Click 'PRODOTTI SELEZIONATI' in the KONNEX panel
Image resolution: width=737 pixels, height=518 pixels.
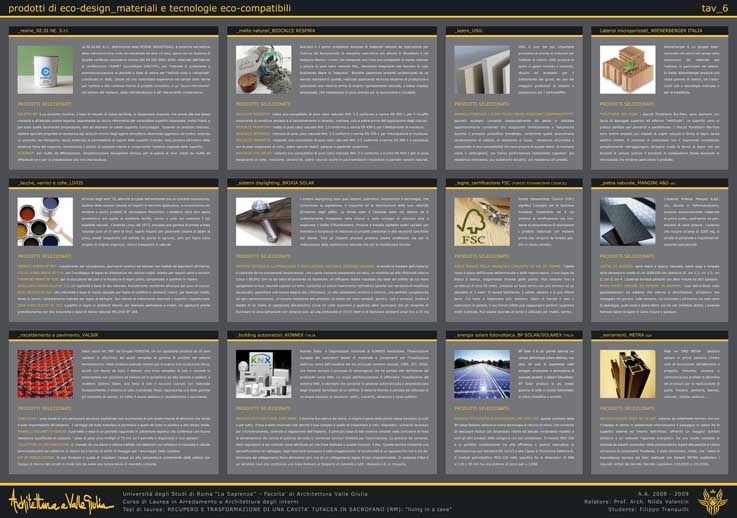coord(263,408)
